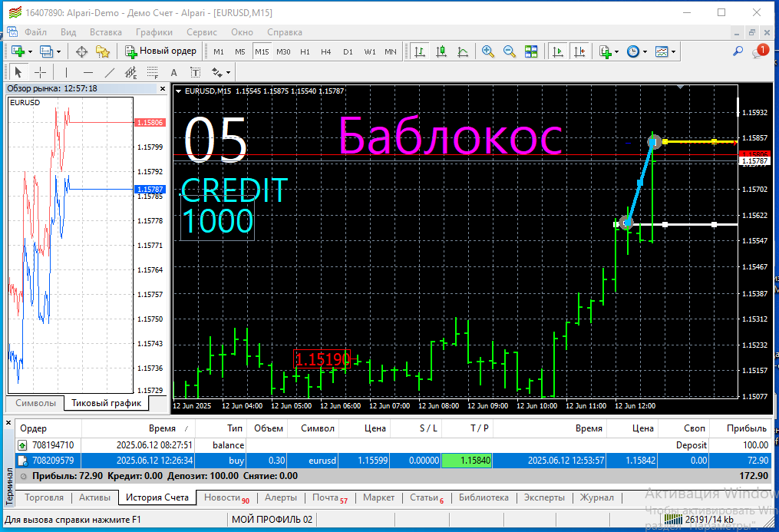Select the equidistant channel tool
779x532 pixels.
click(131, 72)
